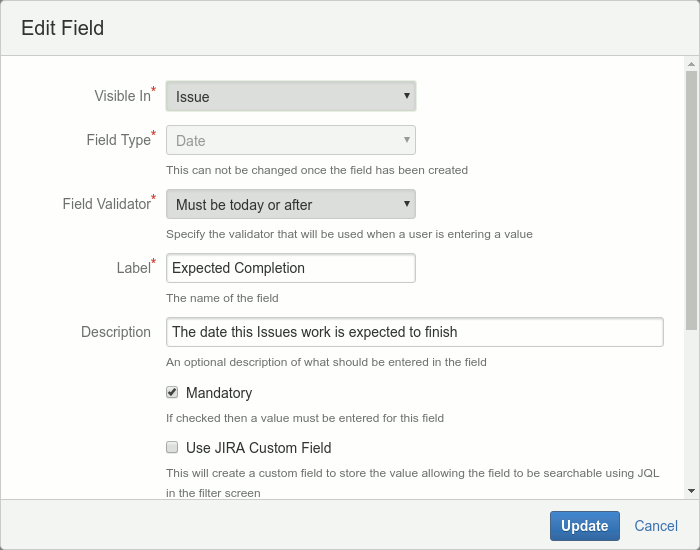Click the Expected Completion label input field
Viewport: 700px width, 550px height.
[x=290, y=268]
